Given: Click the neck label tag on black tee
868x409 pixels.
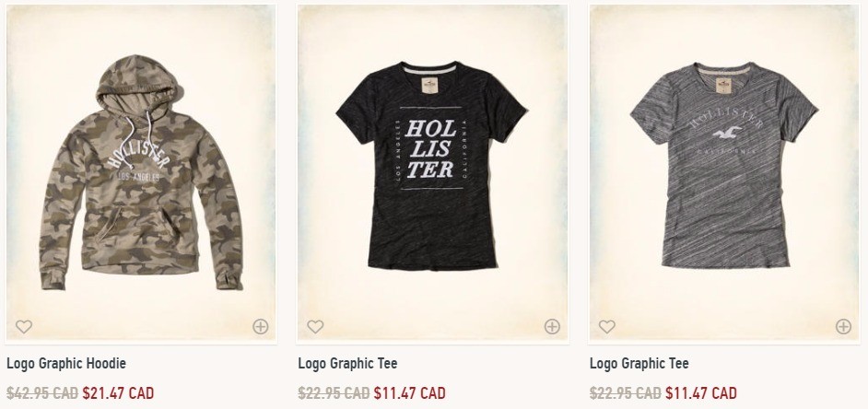Looking at the screenshot, I should coord(429,86).
